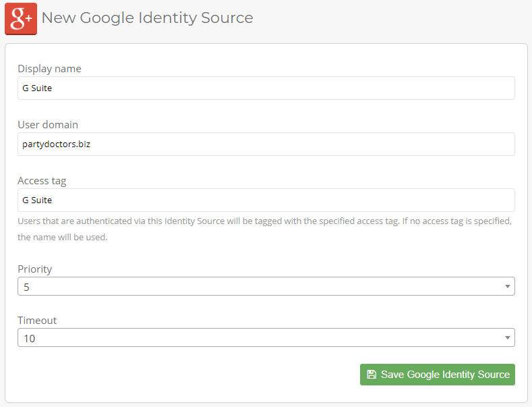Select the Access tag text box
This screenshot has height=407, width=532.
266,200
